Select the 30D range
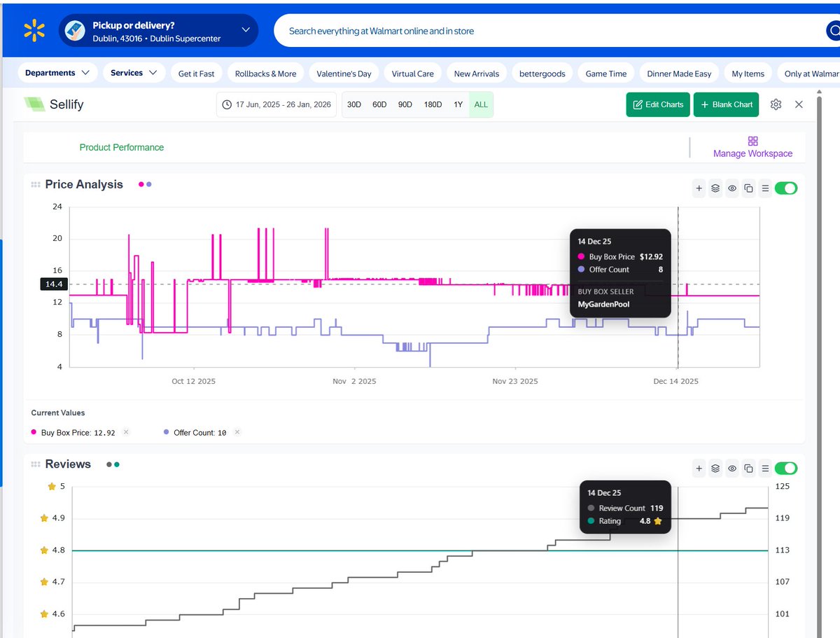 pos(354,104)
